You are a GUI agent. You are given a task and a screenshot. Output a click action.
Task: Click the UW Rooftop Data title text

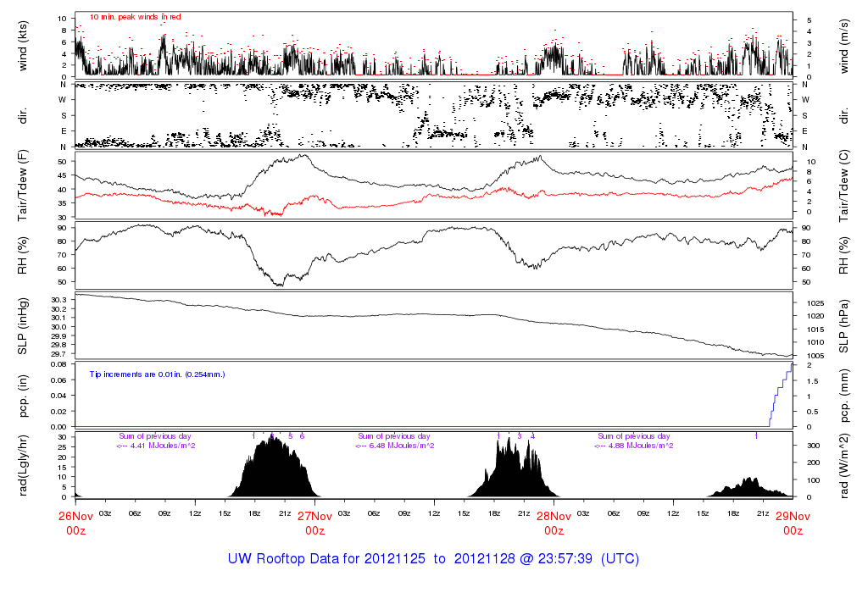[433, 559]
